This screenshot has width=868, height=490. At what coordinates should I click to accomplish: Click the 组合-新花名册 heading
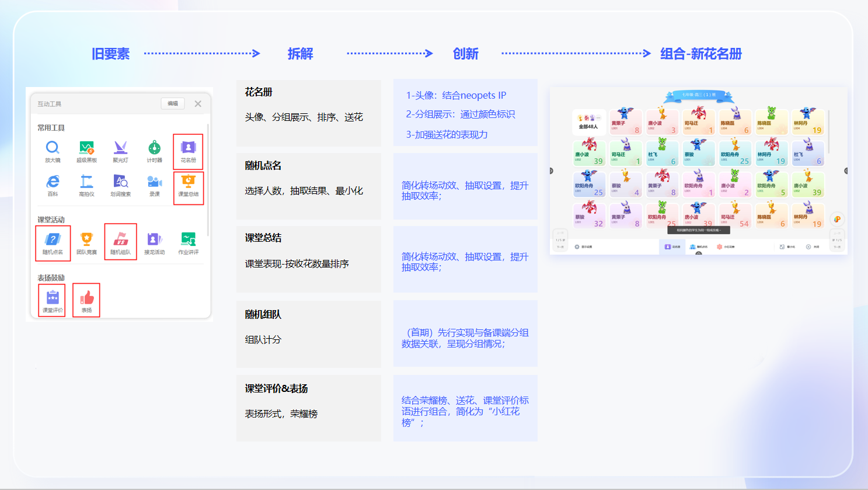(701, 54)
